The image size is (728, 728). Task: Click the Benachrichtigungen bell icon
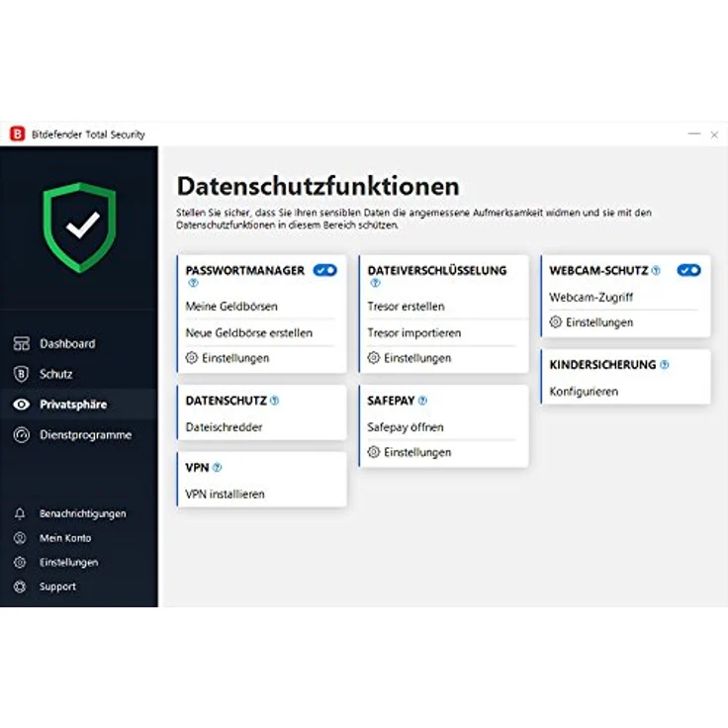20,513
